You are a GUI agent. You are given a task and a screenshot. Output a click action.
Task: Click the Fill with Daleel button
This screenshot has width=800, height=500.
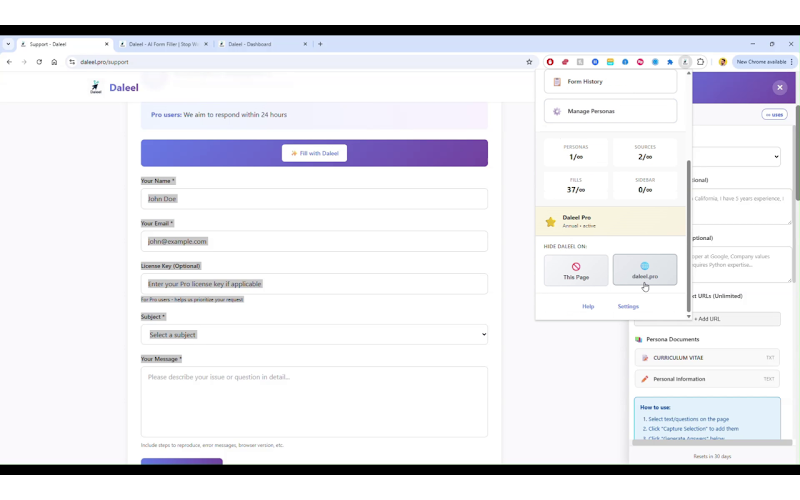pos(314,153)
